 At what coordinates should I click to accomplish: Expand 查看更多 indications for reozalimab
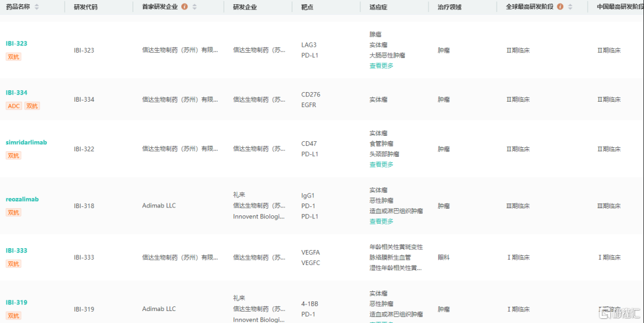382,221
